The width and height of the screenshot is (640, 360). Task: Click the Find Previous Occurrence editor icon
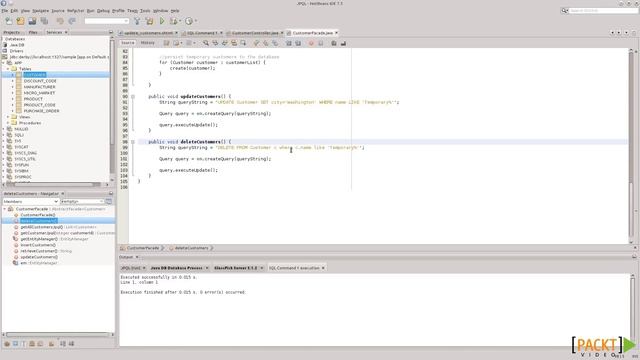click(x=215, y=43)
